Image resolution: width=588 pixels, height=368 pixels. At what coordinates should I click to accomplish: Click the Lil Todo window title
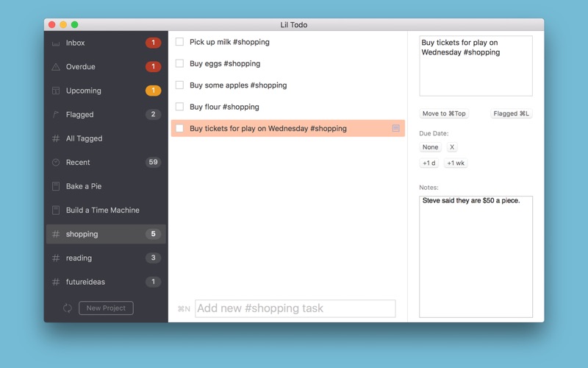pyautogui.click(x=293, y=25)
